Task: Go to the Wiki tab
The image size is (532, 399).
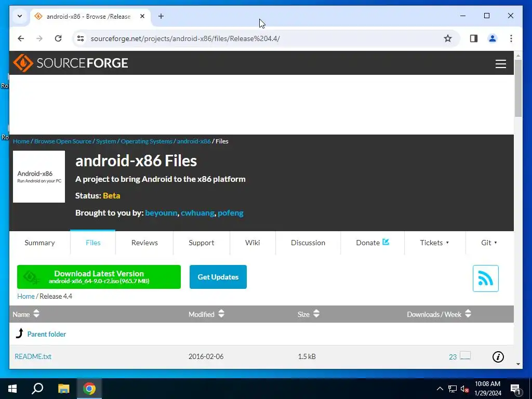Action: coord(252,243)
